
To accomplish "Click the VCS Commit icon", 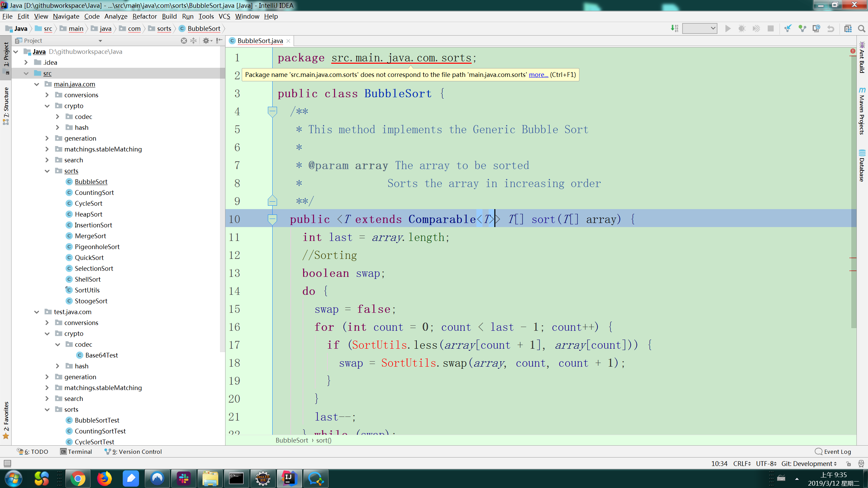I will [802, 28].
